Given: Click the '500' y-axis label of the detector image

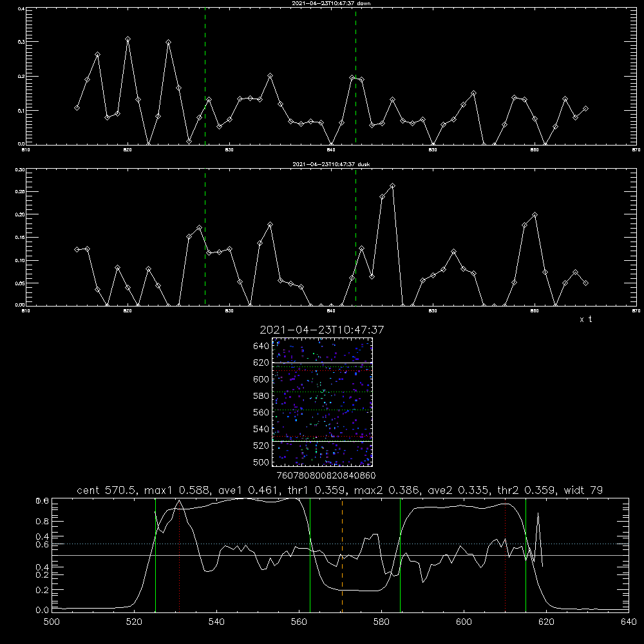Looking at the screenshot, I should tap(261, 462).
